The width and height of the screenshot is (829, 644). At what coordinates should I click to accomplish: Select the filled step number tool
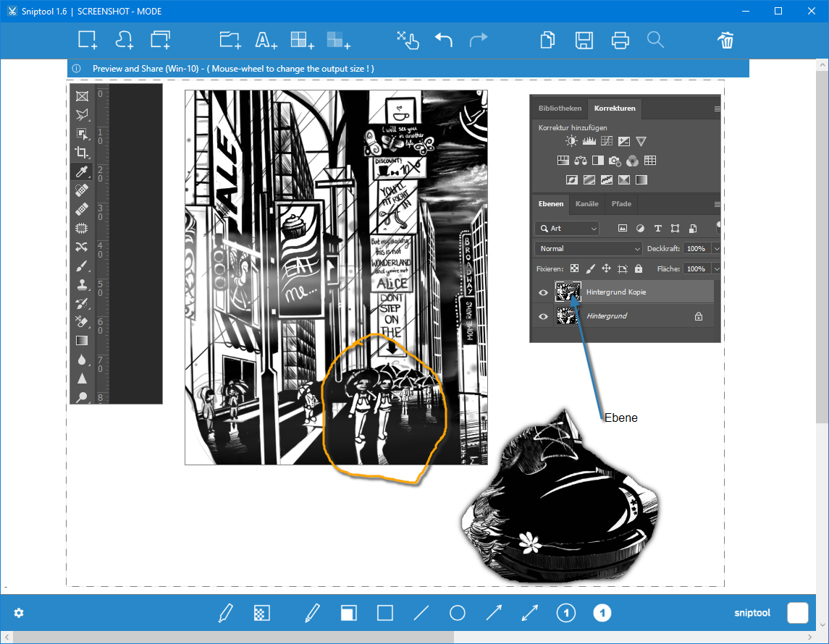[x=602, y=613]
